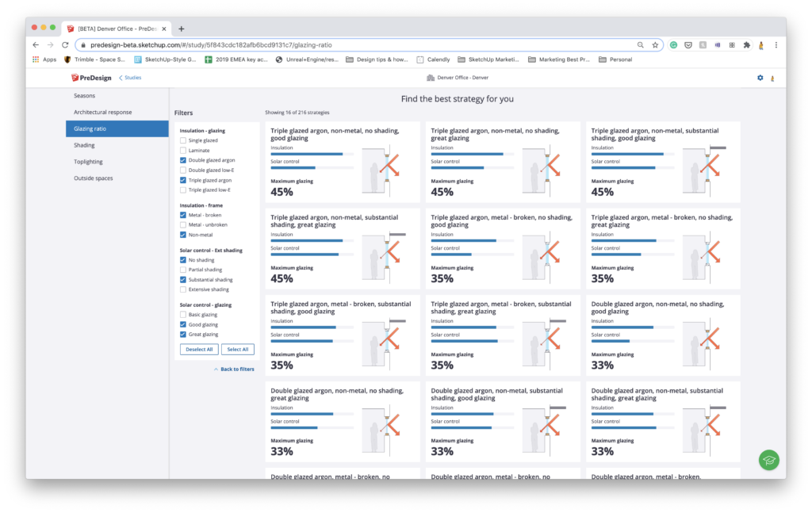
Task: Bookmark this page with the star icon
Action: click(655, 45)
